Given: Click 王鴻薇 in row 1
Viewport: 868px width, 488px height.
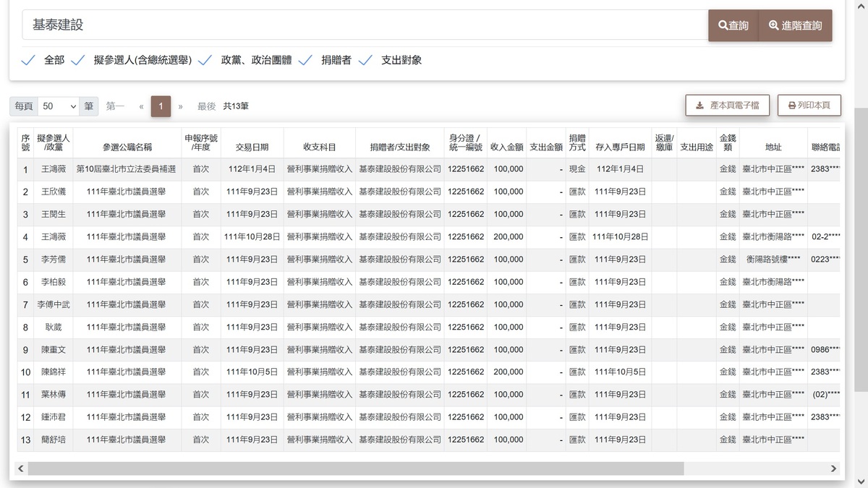Looking at the screenshot, I should (54, 169).
